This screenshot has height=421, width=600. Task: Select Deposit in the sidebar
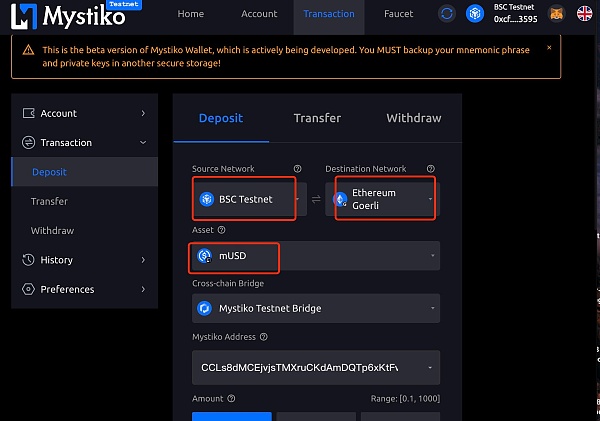(x=85, y=172)
